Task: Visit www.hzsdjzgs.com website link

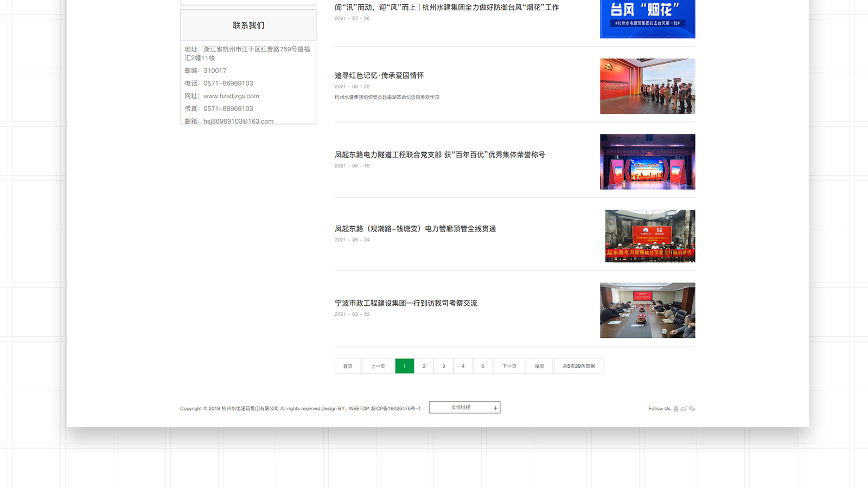Action: click(x=231, y=96)
